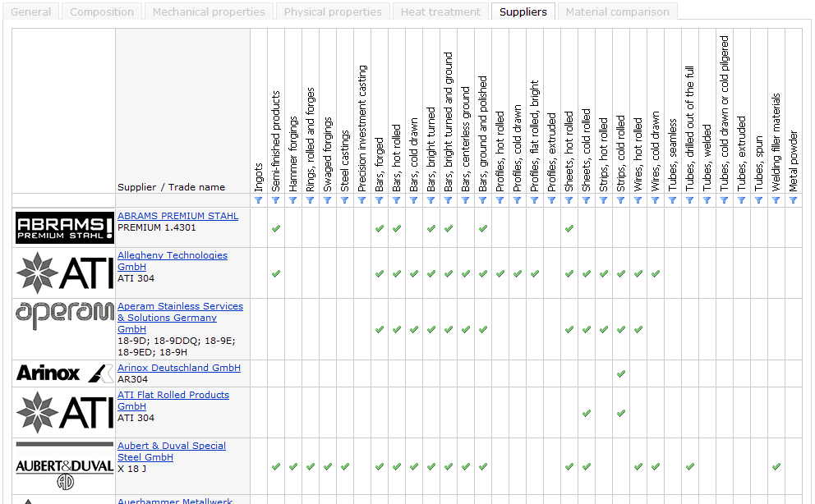
Task: Click the filter icon under Semi-finished products
Action: 276,200
